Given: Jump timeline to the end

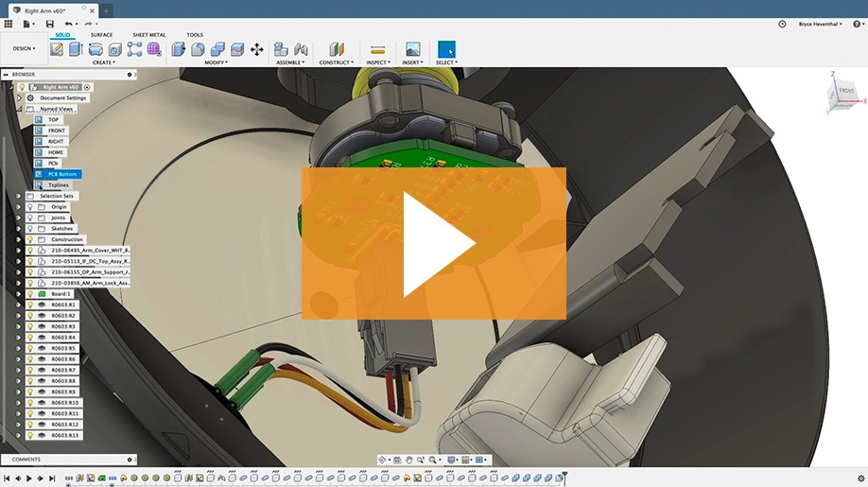Looking at the screenshot, I should (52, 478).
